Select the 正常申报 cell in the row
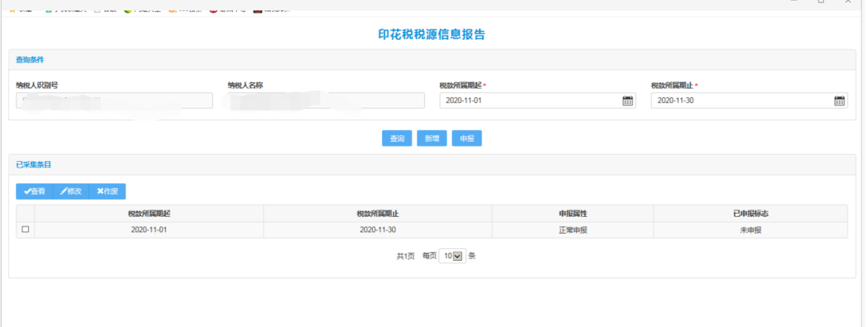 pyautogui.click(x=572, y=230)
